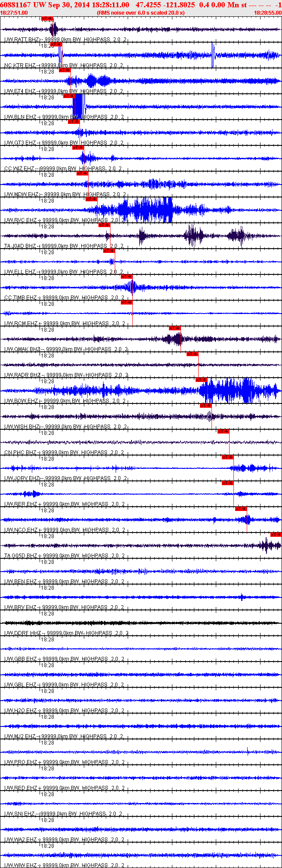Select the red pick flag on UW.BOW trace
The image size is (282, 868).
[201, 380]
